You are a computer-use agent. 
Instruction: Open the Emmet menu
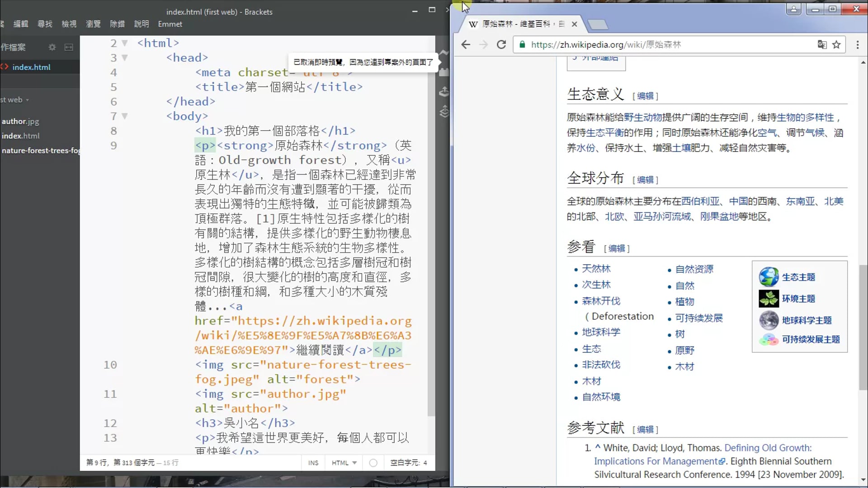point(170,24)
